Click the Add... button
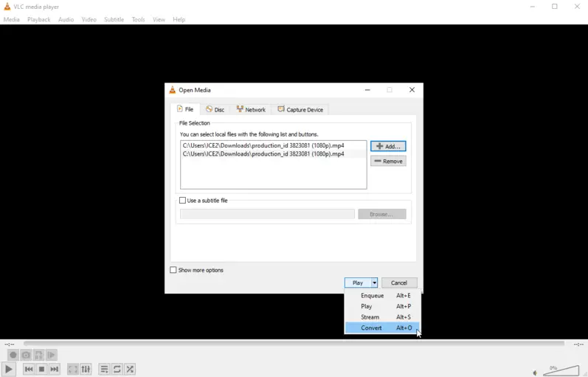 [388, 146]
